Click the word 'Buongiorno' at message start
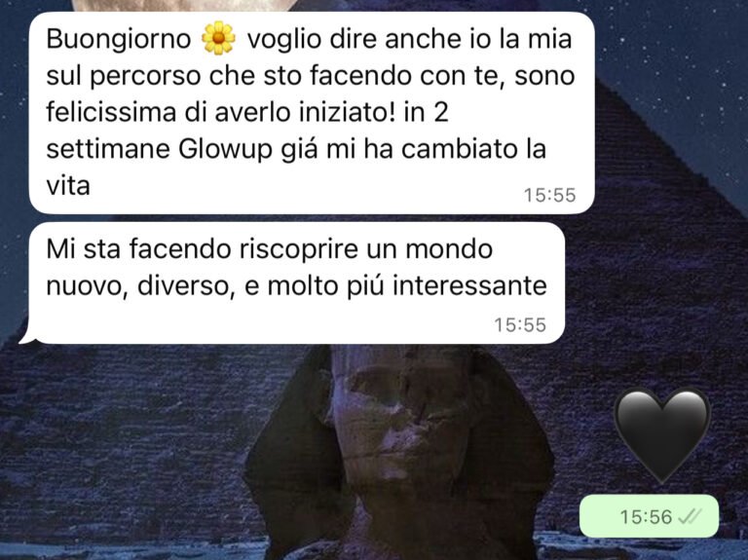The width and height of the screenshot is (748, 560). point(119,39)
